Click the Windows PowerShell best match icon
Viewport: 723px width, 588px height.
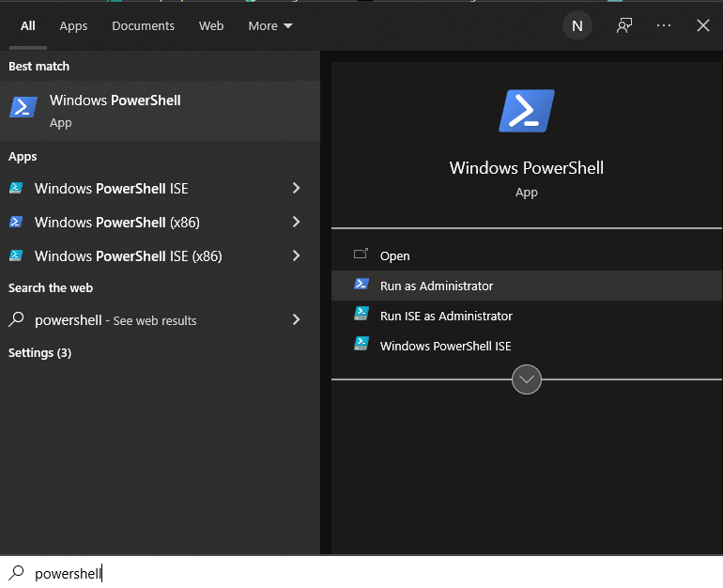click(23, 108)
